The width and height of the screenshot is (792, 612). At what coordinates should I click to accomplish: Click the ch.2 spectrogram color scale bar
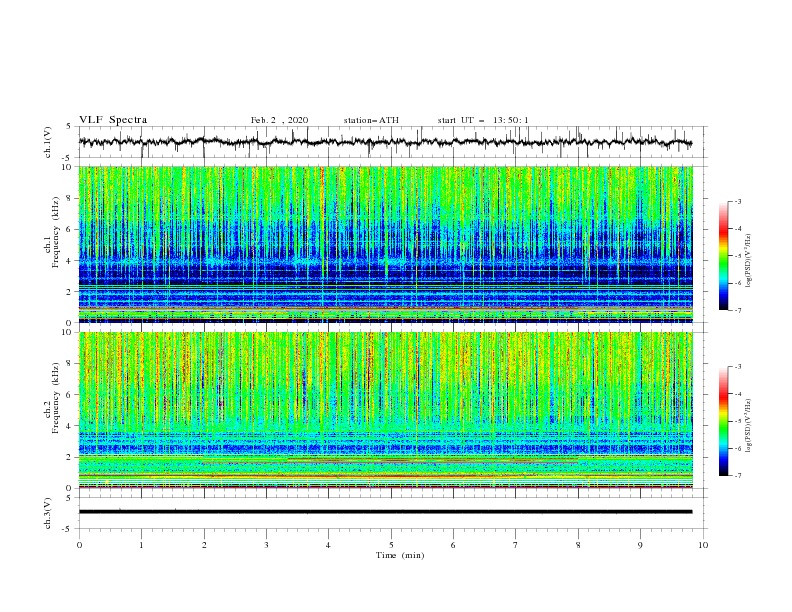click(x=724, y=421)
